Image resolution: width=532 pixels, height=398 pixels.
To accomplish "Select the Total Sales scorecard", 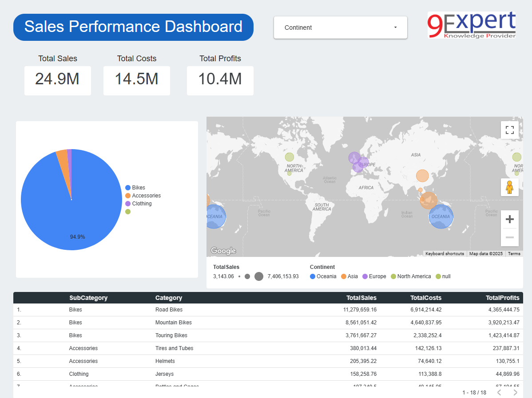I will click(x=58, y=80).
